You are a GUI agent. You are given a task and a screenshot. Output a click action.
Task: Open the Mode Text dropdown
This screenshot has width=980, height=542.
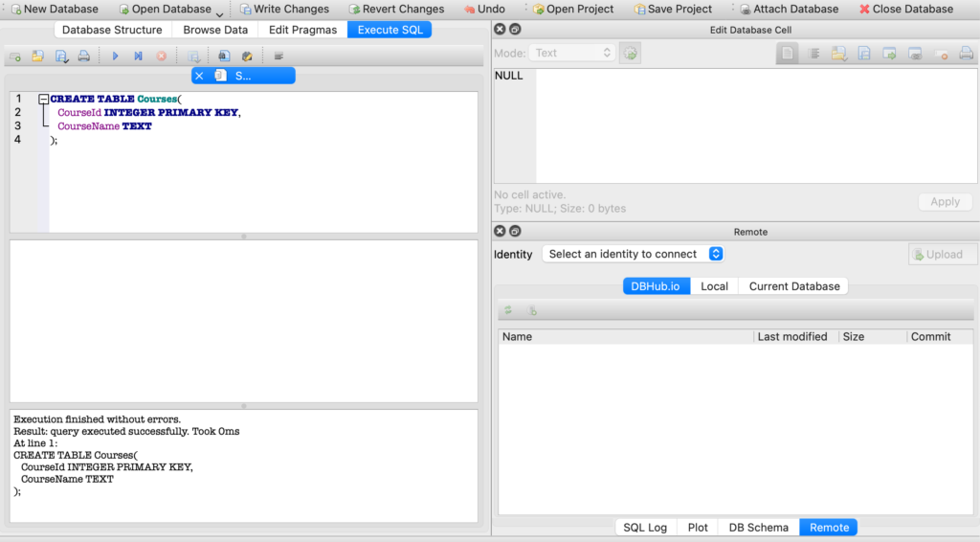[572, 53]
